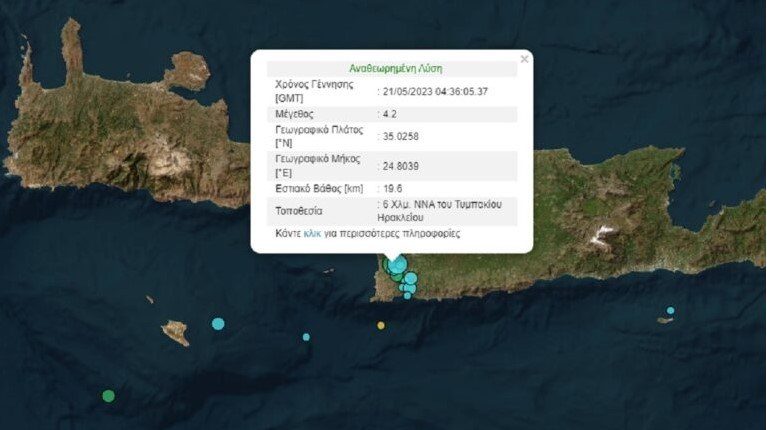The width and height of the screenshot is (767, 430).
Task: Close the earthquake info popup
Action: coord(524,59)
